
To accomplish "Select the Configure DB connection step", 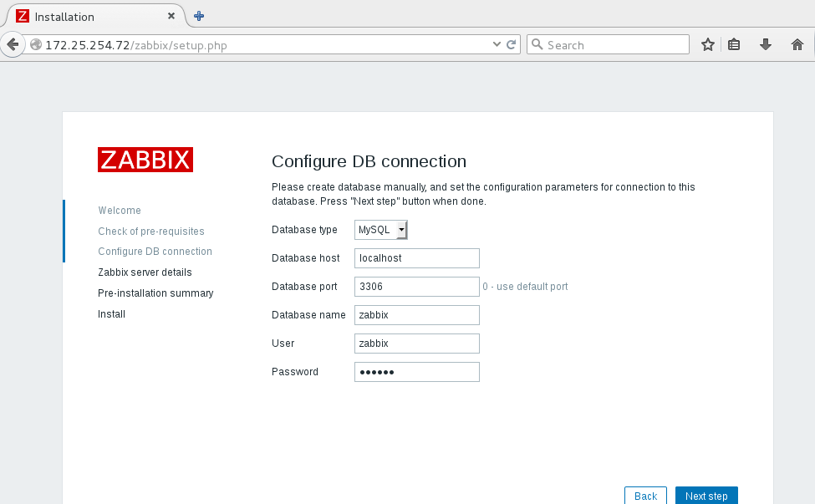I will tap(155, 252).
